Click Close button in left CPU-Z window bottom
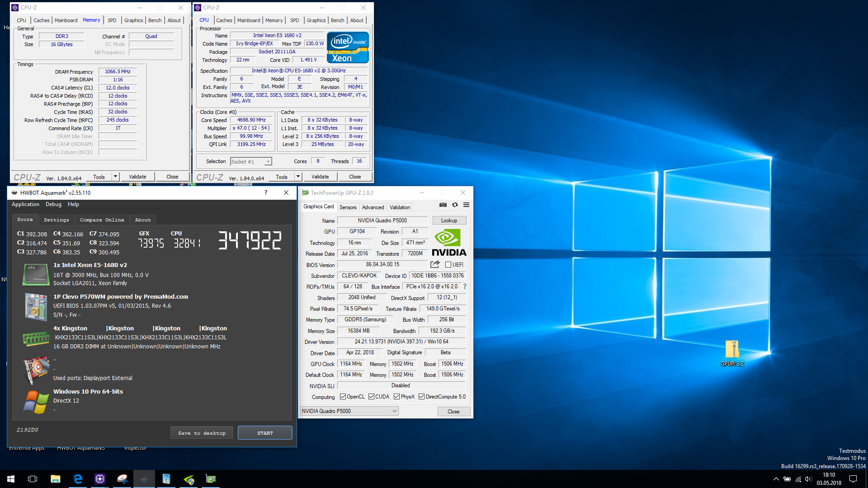 tap(172, 177)
